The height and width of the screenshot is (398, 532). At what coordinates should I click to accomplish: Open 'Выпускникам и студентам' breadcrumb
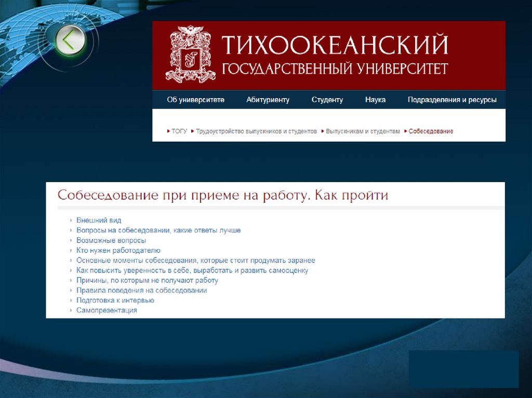(x=363, y=131)
